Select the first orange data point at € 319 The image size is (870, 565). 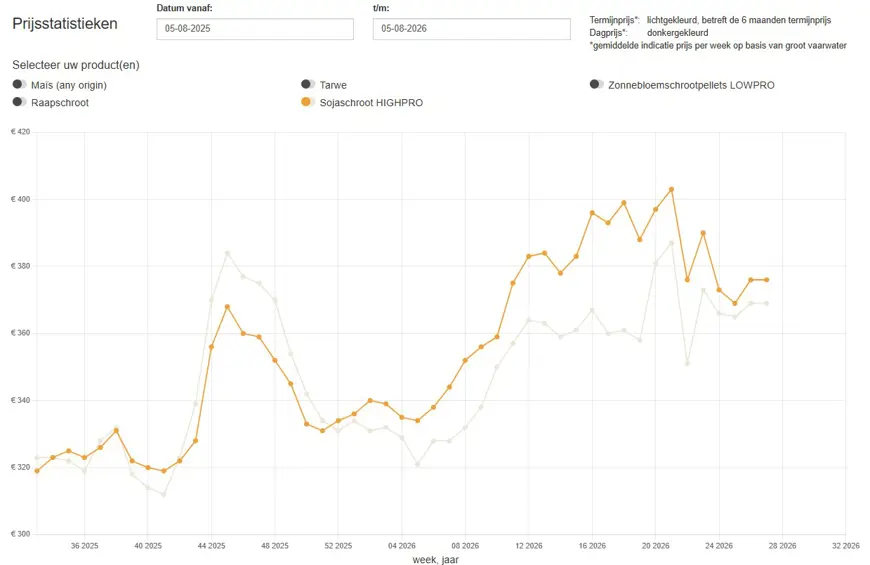click(x=37, y=471)
